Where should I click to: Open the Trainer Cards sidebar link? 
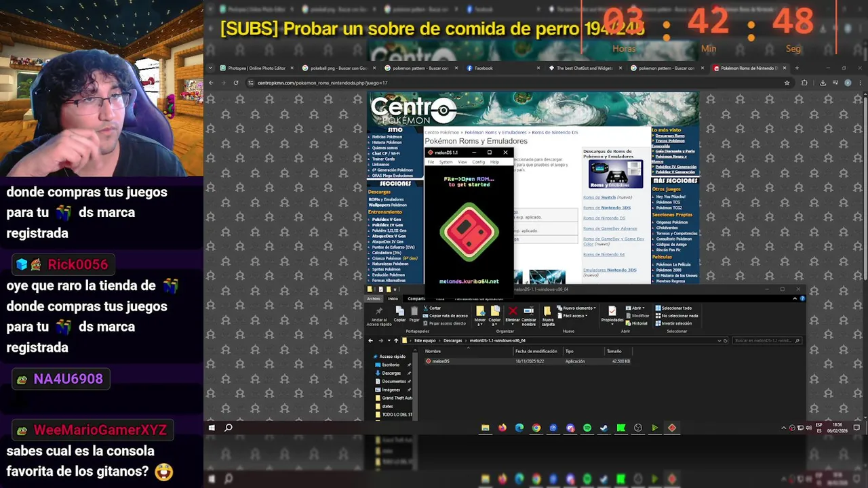point(383,159)
